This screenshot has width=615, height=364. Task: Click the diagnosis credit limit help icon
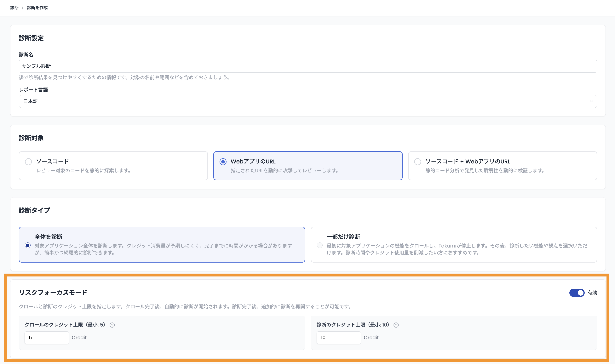[396, 325]
